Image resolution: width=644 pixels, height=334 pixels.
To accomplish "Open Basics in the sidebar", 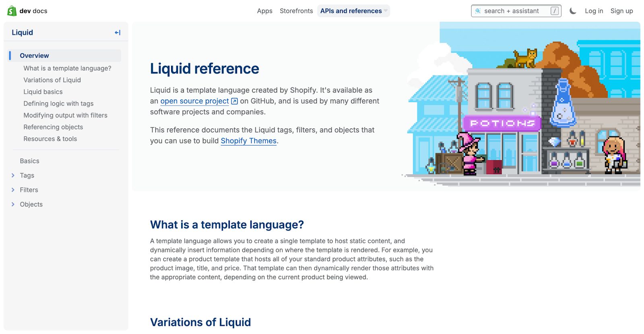I will [29, 161].
